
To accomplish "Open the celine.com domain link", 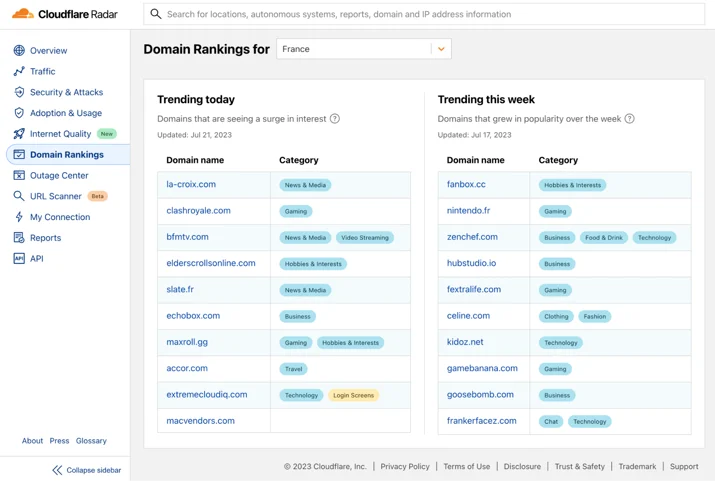I will click(x=468, y=316).
